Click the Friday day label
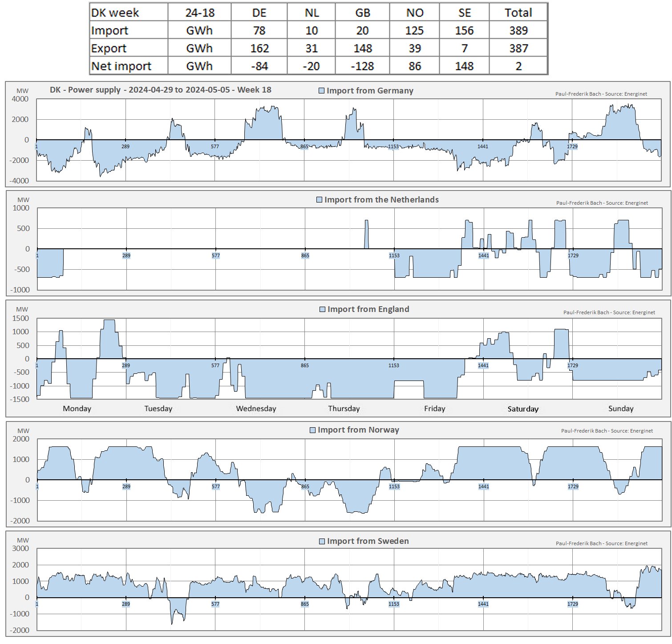 (434, 409)
